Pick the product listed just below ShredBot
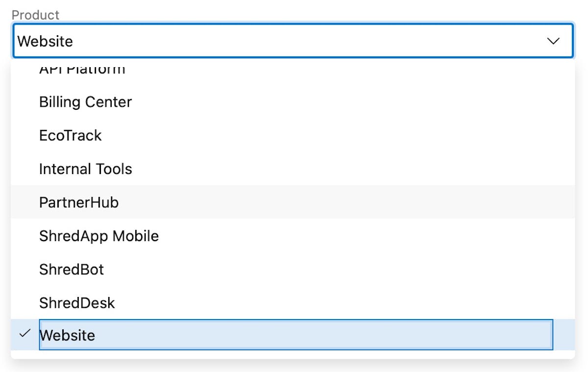The width and height of the screenshot is (588, 372). click(x=77, y=303)
